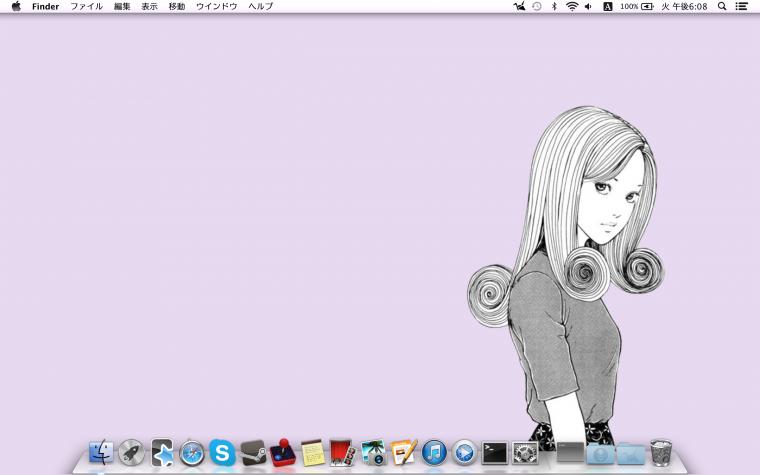Viewport: 760px width, 475px height.
Task: Open the input source A menu
Action: click(607, 6)
